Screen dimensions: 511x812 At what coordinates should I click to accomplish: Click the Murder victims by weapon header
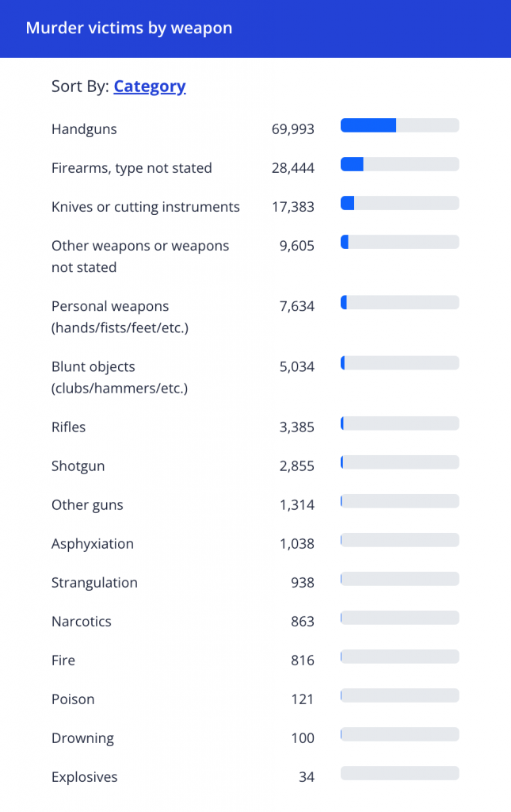(129, 29)
